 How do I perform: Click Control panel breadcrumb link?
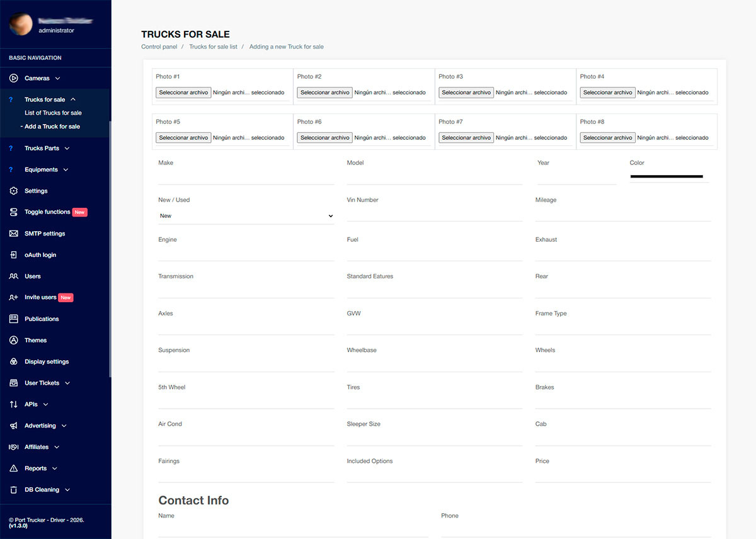(159, 47)
